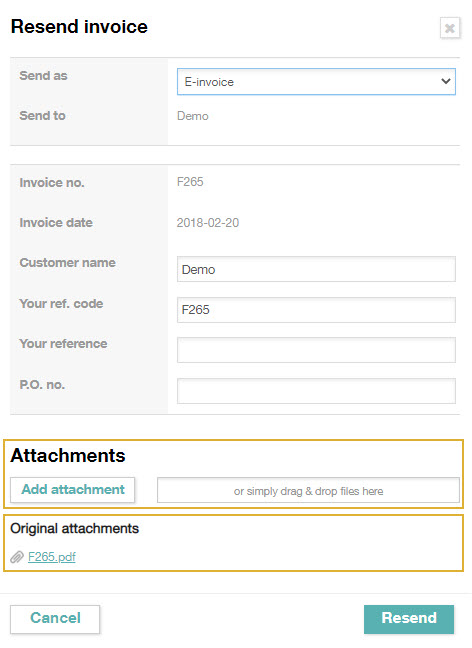This screenshot has width=472, height=648.
Task: Open the F265.pdf attachment link
Action: pyautogui.click(x=52, y=557)
